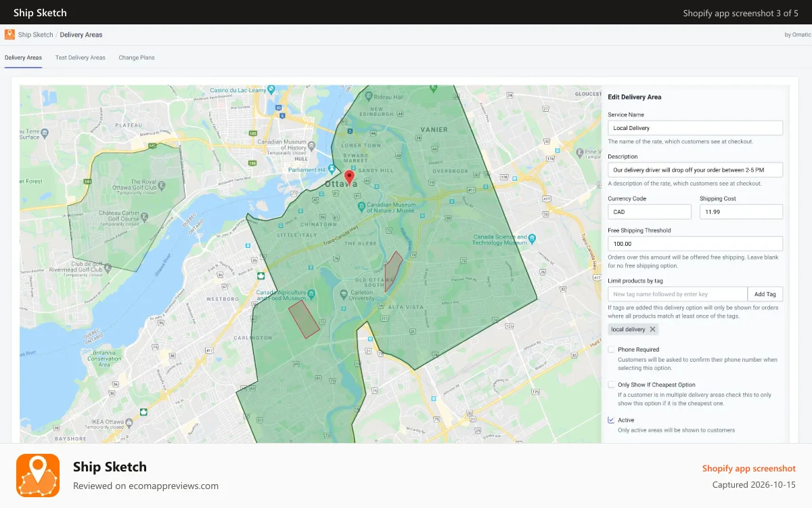
Task: Click the Shipping Cost field
Action: point(741,212)
